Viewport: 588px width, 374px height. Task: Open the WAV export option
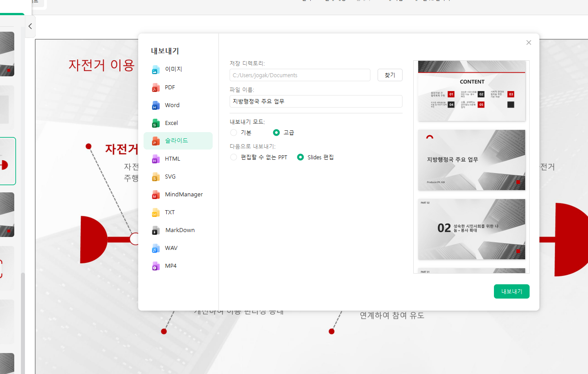click(x=178, y=248)
